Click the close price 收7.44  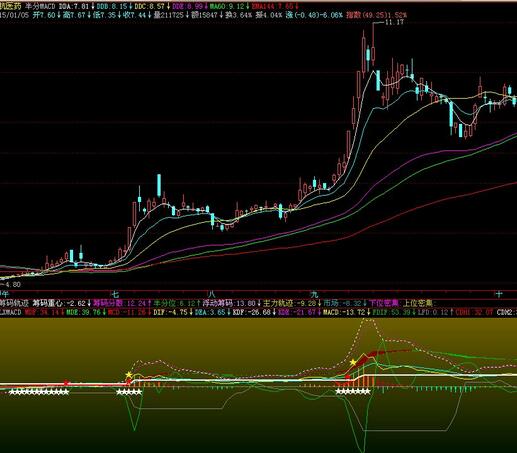[134, 15]
